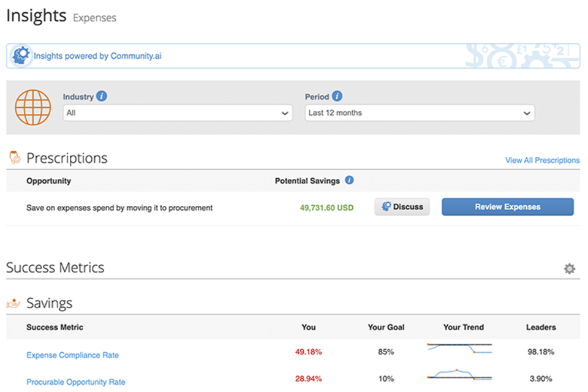Screen dimensions: 588x392
Task: Open the Period dropdown Last 12 months
Action: [x=420, y=113]
